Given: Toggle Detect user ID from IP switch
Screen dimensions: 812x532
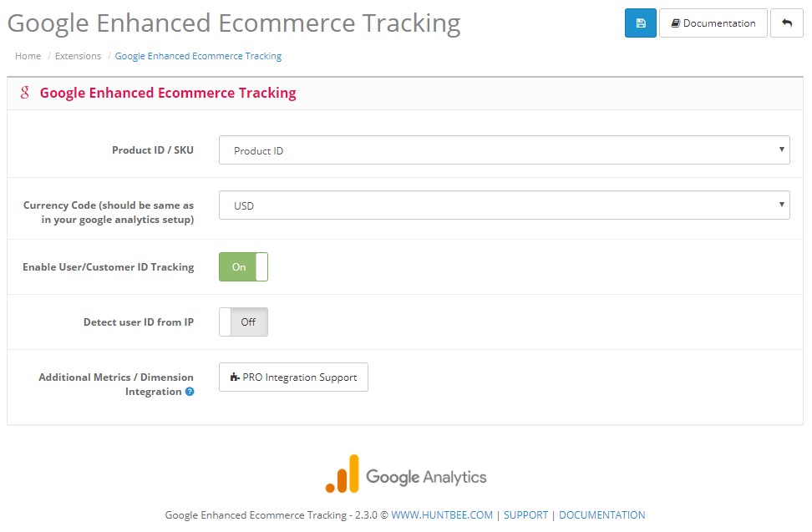Looking at the screenshot, I should click(243, 322).
